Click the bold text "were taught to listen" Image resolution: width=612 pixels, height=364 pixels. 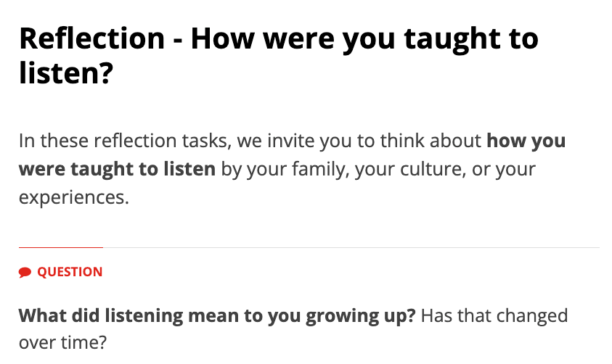[117, 169]
